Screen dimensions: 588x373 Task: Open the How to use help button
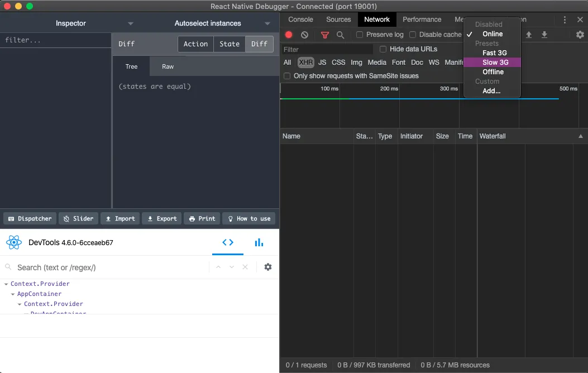click(x=249, y=218)
